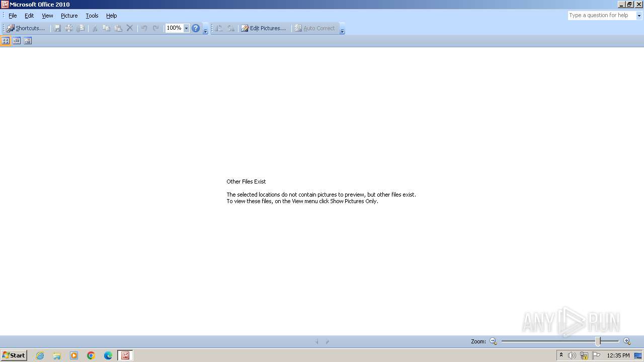Expand Standard toolbar options arrow

point(205,29)
